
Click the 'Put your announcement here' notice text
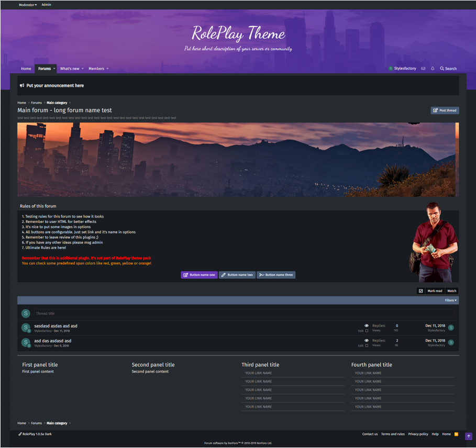(55, 85)
